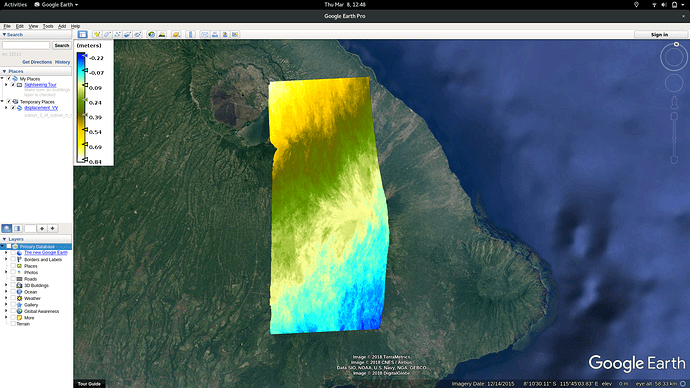Screen dimensions: 690x388
Task: Open the Ruler tool
Action: (191, 34)
